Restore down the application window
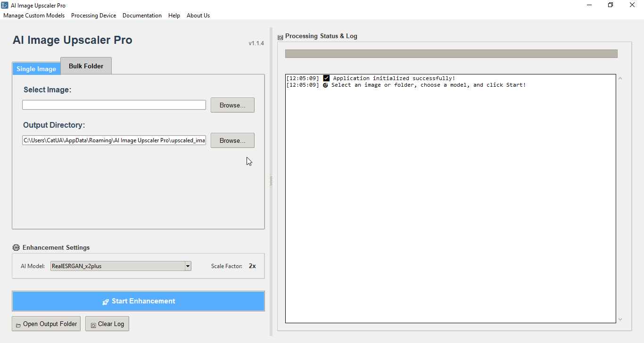The width and height of the screenshot is (644, 343). (x=611, y=5)
